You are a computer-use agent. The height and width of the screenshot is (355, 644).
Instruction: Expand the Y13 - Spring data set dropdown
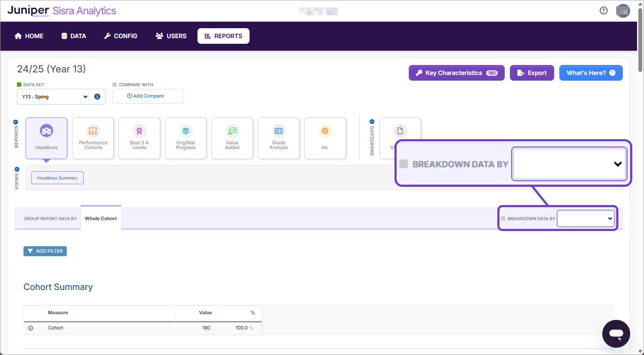(x=54, y=97)
